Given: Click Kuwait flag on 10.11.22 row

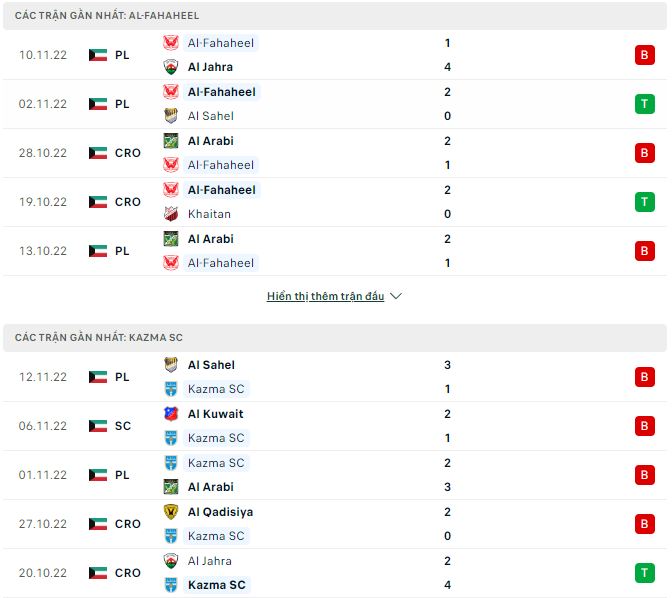Looking at the screenshot, I should (x=98, y=55).
